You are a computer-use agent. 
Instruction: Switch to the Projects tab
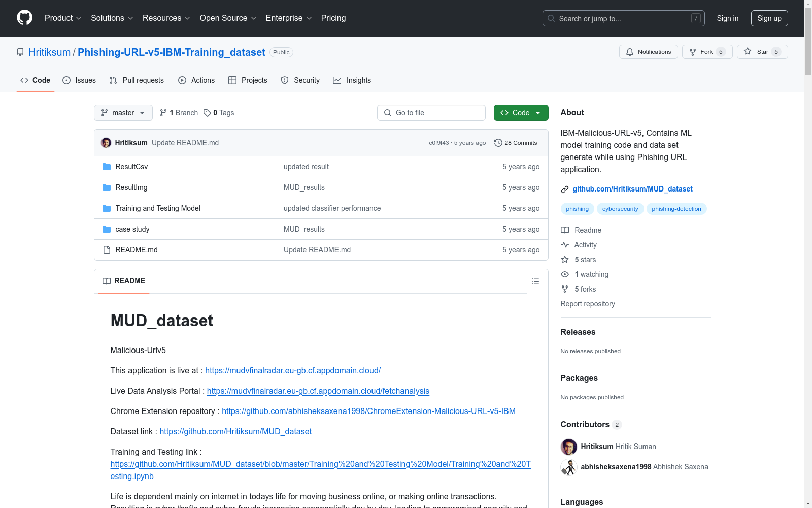click(x=248, y=80)
